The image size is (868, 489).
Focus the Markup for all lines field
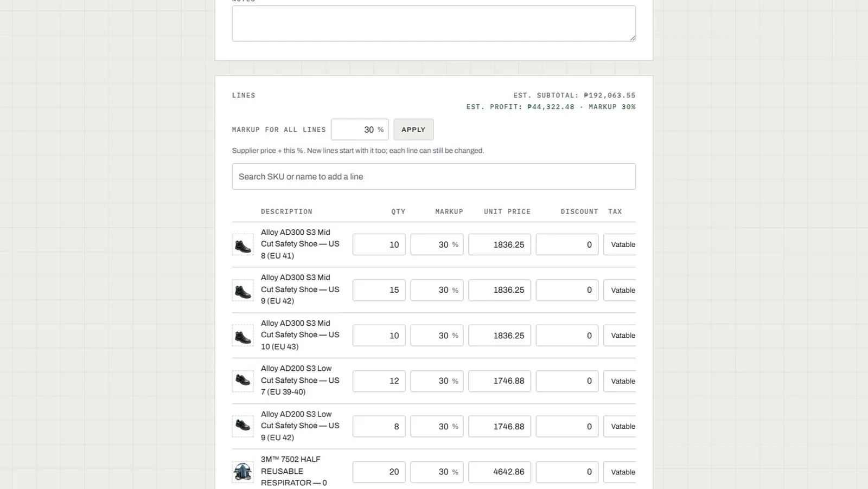[x=360, y=130]
